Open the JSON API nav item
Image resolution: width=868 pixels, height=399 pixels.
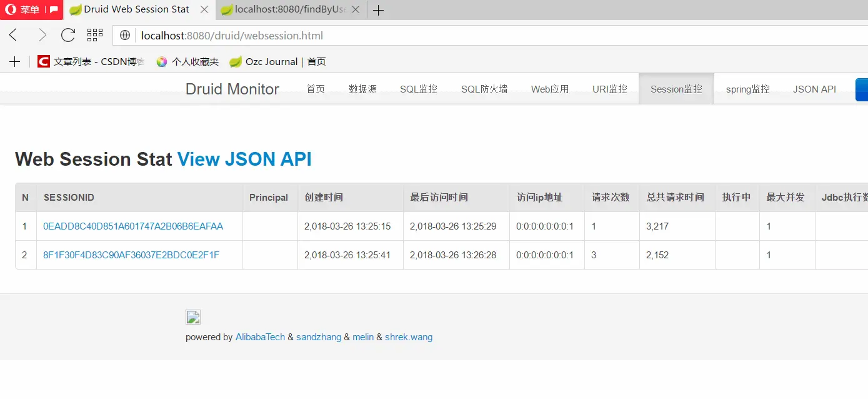click(814, 89)
